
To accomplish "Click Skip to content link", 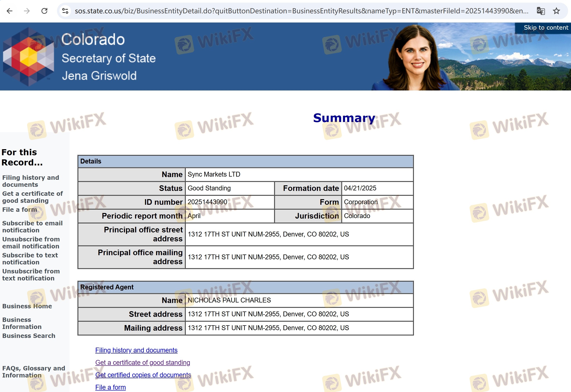I will coord(546,27).
